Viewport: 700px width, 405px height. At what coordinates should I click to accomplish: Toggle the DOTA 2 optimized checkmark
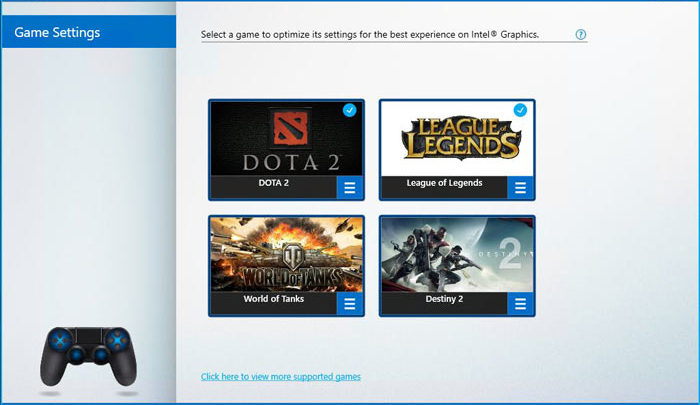click(350, 110)
